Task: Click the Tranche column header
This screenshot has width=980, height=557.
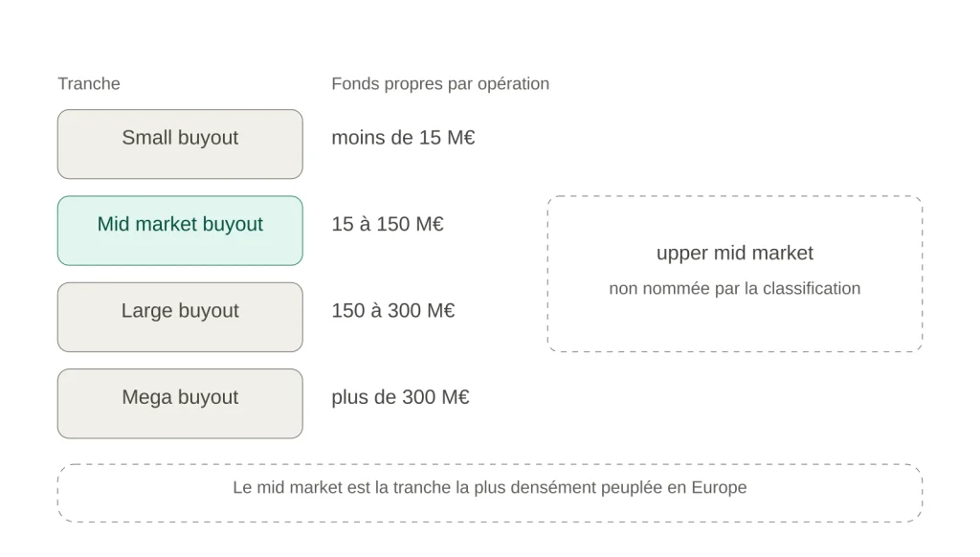Action: tap(89, 84)
